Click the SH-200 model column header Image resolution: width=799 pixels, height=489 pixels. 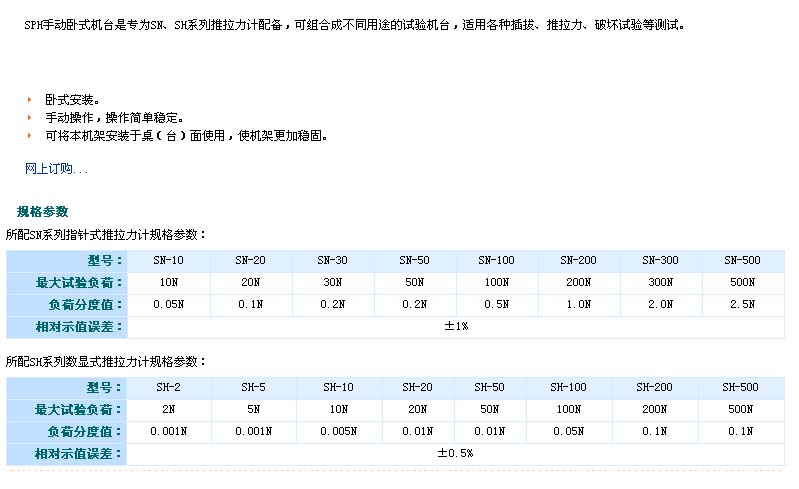(655, 387)
